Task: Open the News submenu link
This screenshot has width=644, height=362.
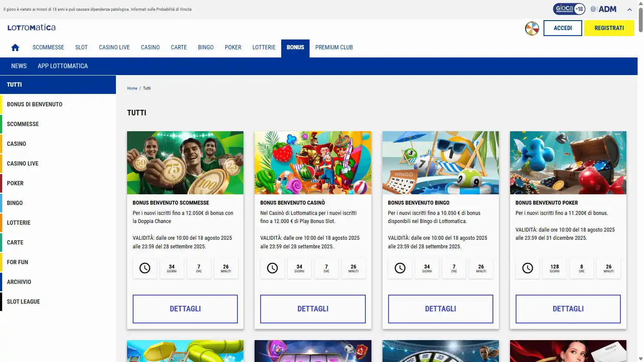Action: [x=19, y=66]
